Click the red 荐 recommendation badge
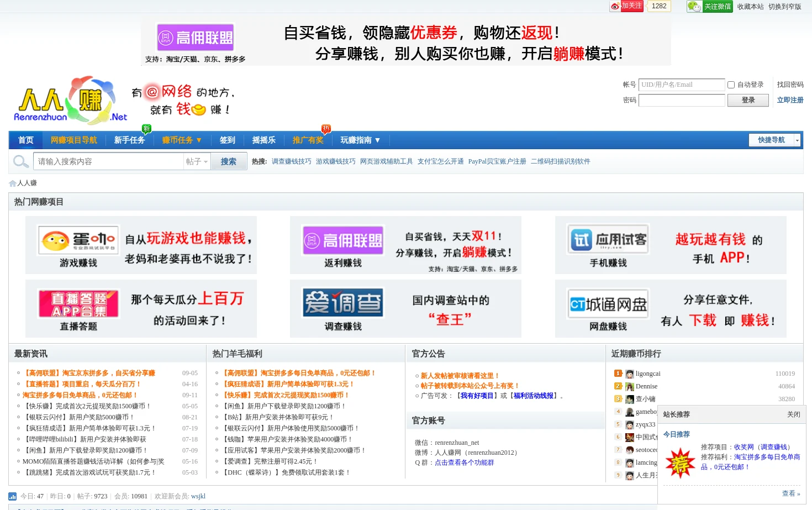The image size is (812, 510). 680,463
